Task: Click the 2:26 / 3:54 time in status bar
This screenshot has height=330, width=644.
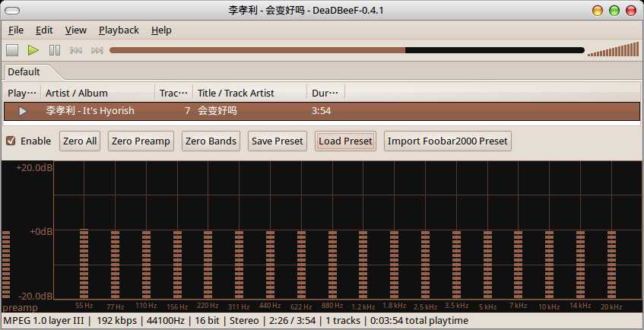Action: click(x=291, y=321)
